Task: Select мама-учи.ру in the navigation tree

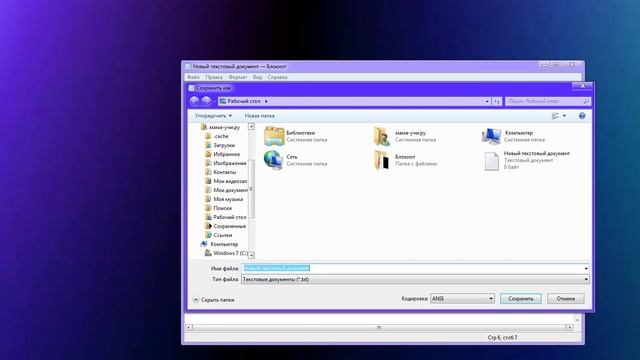Action: click(221, 127)
